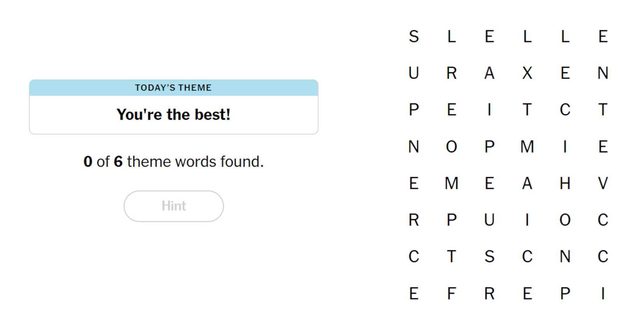
Task: Tap the letter O between N and P
Action: 451,147
